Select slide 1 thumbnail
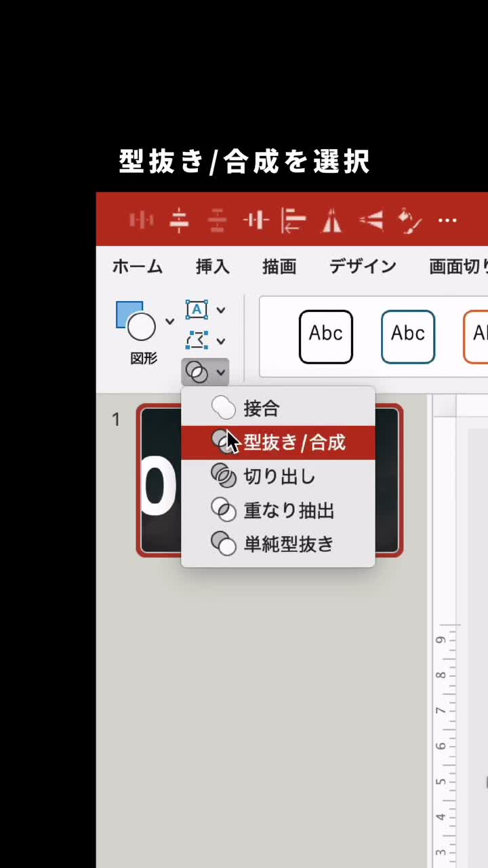 tap(270, 480)
